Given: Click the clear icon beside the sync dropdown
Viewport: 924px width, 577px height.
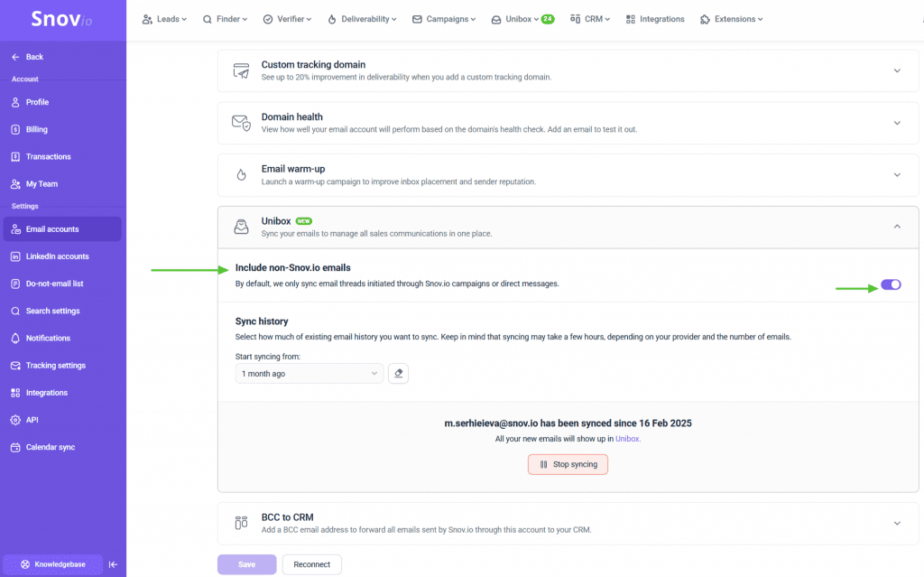Looking at the screenshot, I should point(398,373).
